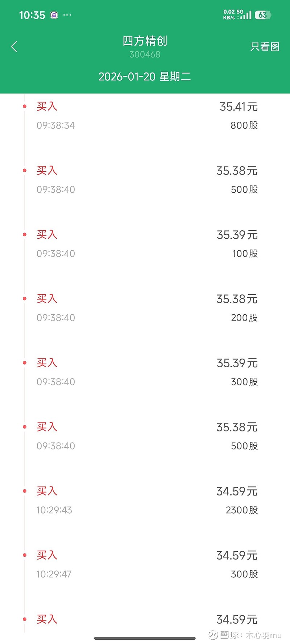This screenshot has height=644, width=290.
Task: Open the 四方精创 stock title
Action: [145, 41]
